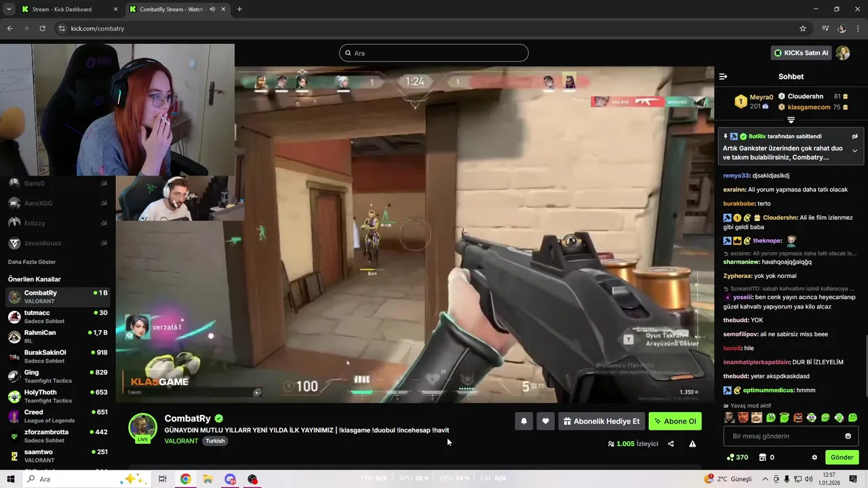Send the chat message with Gönder

tap(842, 457)
